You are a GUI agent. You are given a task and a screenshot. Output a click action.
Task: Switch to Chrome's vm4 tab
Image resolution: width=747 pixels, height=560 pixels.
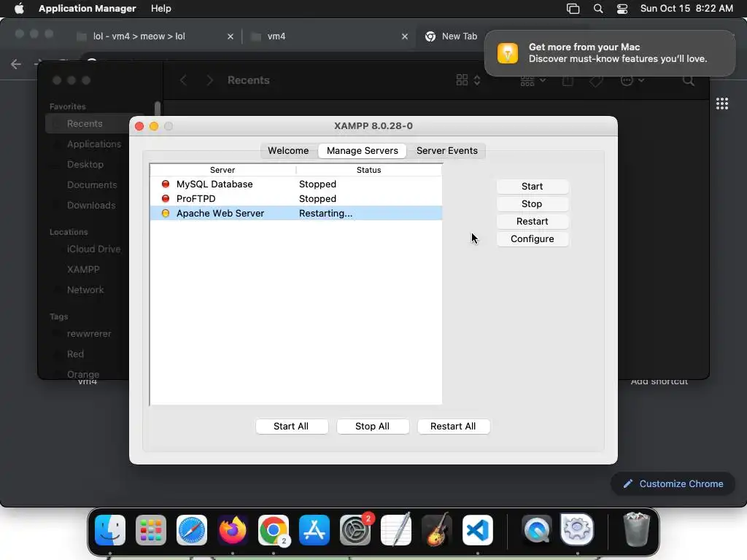tap(329, 36)
